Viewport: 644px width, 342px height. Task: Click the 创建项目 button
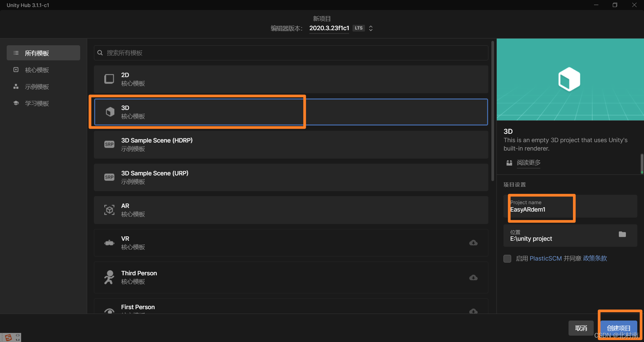pos(619,328)
